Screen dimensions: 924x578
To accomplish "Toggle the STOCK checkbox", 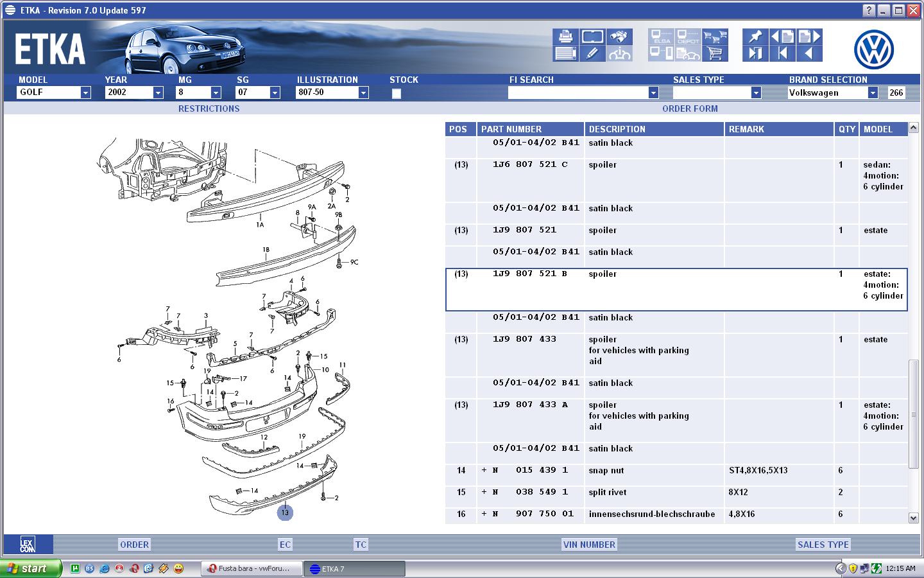I will [397, 94].
